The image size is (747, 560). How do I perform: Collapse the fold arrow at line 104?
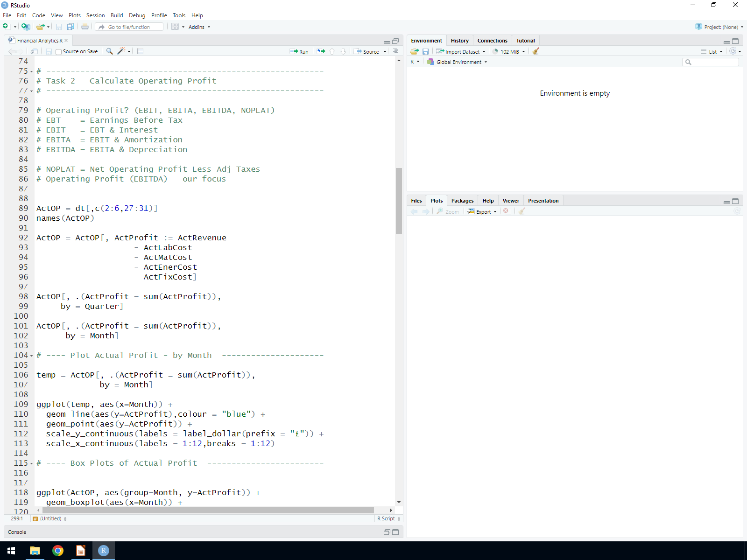point(31,356)
